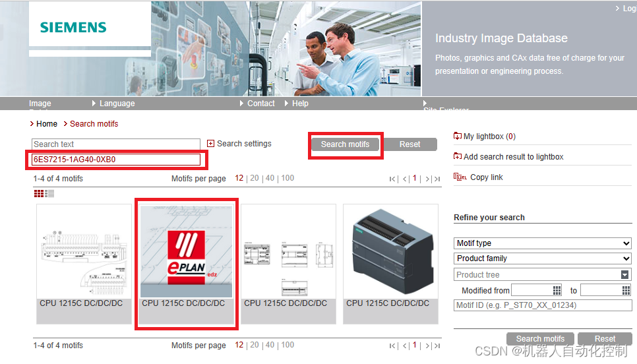This screenshot has width=637, height=364.
Task: Click the Motif ID input field
Action: [x=542, y=305]
